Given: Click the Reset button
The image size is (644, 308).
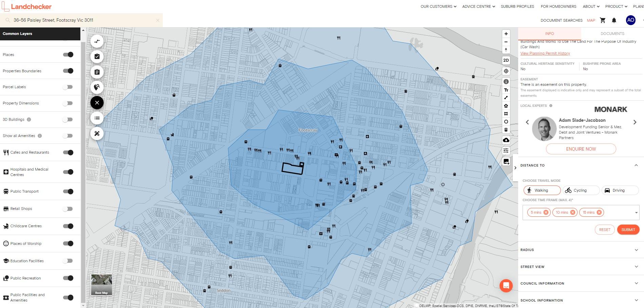Looking at the screenshot, I should [x=604, y=230].
